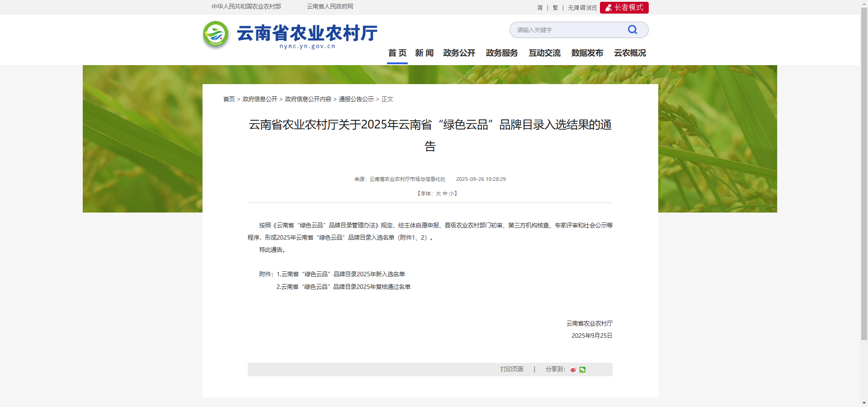This screenshot has height=407, width=868.
Task: Switch to traditional Chinese 繁
Action: pyautogui.click(x=555, y=8)
